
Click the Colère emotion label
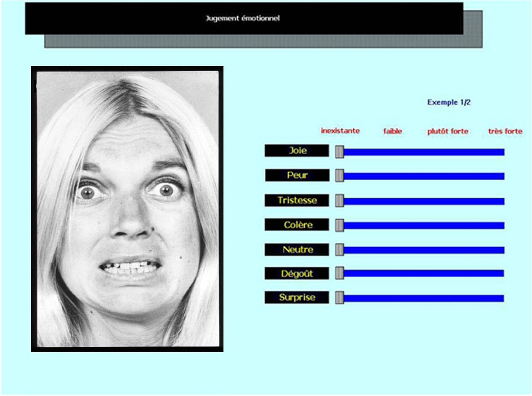297,225
